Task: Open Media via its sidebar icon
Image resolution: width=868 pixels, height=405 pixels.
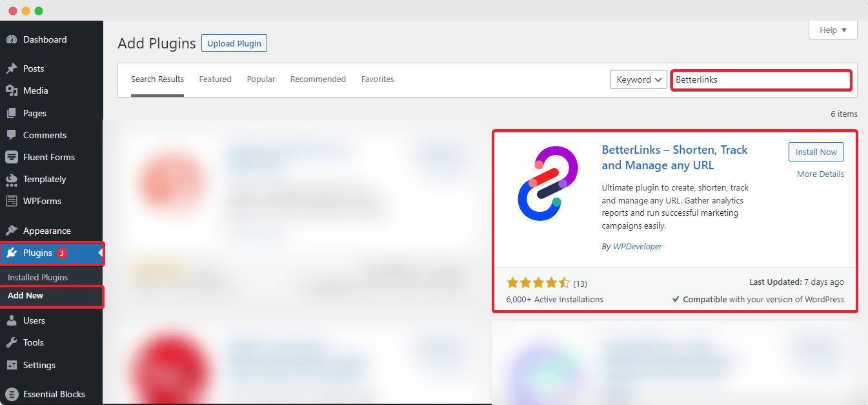Action: pyautogui.click(x=12, y=91)
